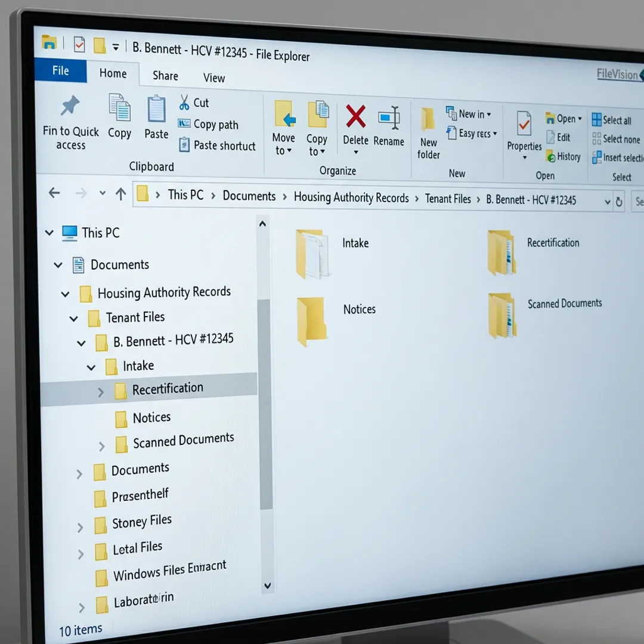Click the Rename icon

(389, 118)
